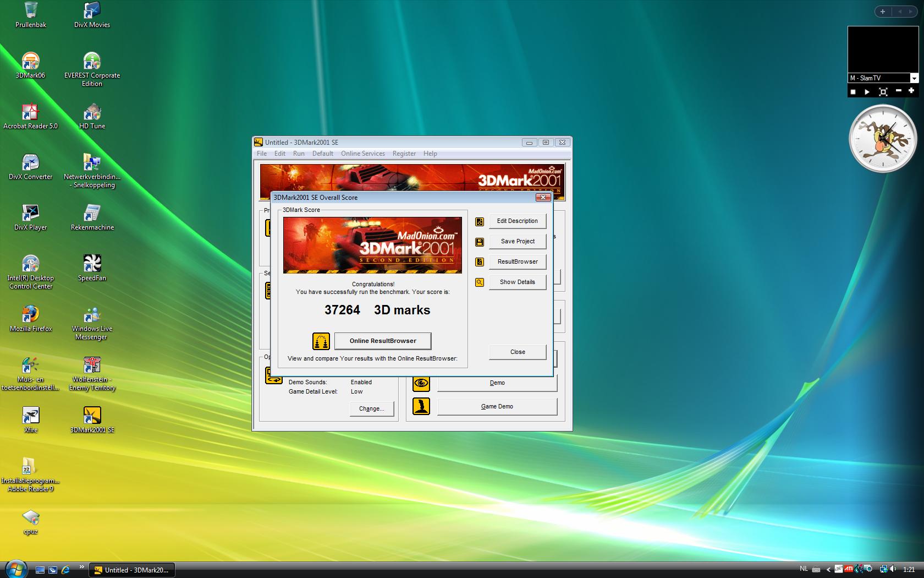Viewport: 924px width, 578px height.
Task: Click the Edit Description button
Action: (518, 221)
